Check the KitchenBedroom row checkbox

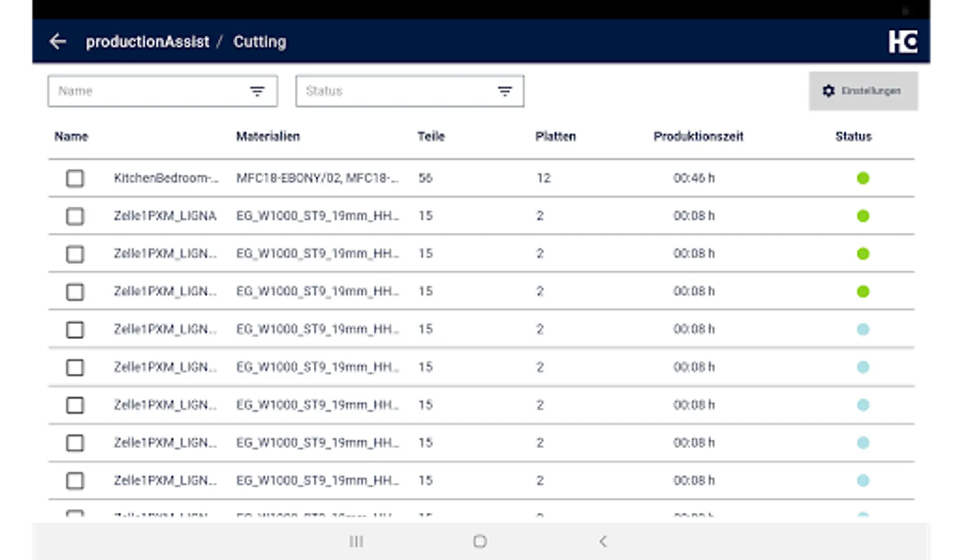pyautogui.click(x=75, y=179)
